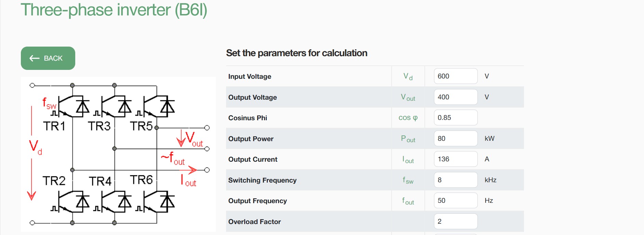Select the Output Frequency field showing 50
The image size is (644, 235).
point(455,200)
